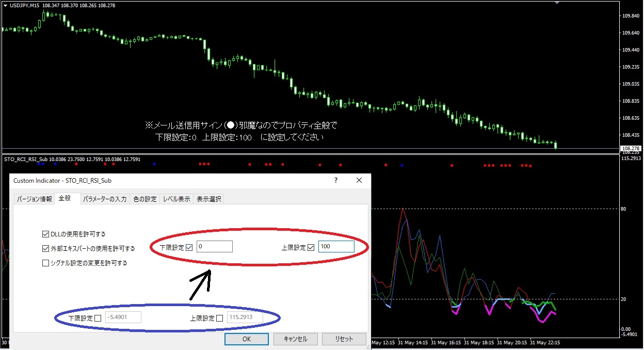Tick the unchecked 上限設定 box beside 115.2913
The width and height of the screenshot is (644, 350).
click(x=220, y=318)
